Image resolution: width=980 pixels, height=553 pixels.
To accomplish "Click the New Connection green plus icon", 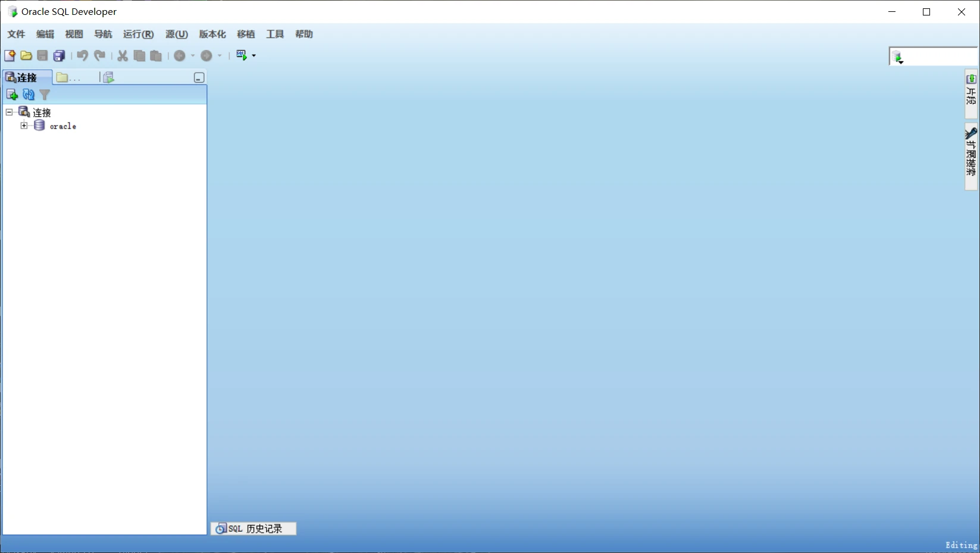I will coord(11,94).
